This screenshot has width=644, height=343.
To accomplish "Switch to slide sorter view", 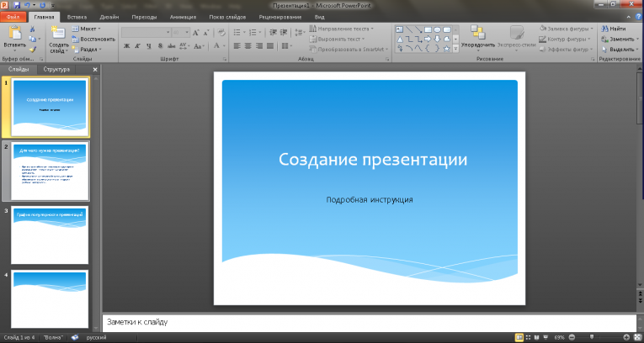I will [x=529, y=337].
